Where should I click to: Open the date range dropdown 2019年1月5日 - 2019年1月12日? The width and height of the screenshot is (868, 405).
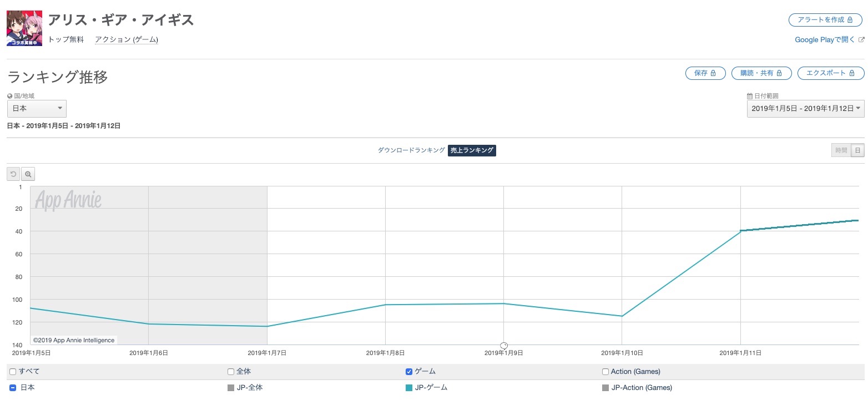click(805, 109)
